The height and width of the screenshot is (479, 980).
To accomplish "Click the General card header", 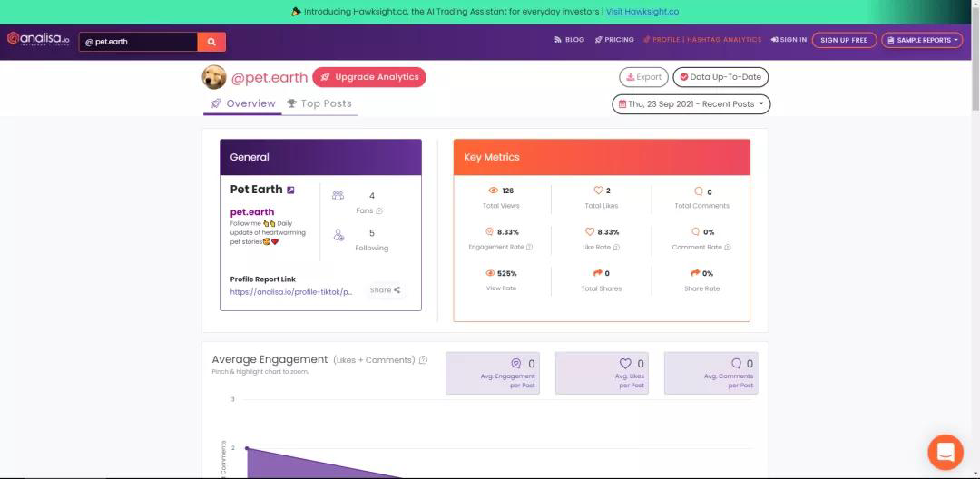I will click(x=320, y=157).
